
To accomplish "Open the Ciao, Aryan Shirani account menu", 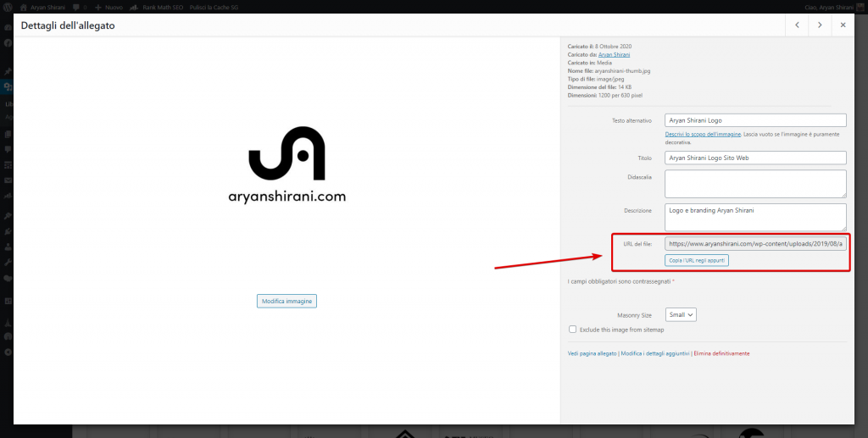I will tap(835, 8).
